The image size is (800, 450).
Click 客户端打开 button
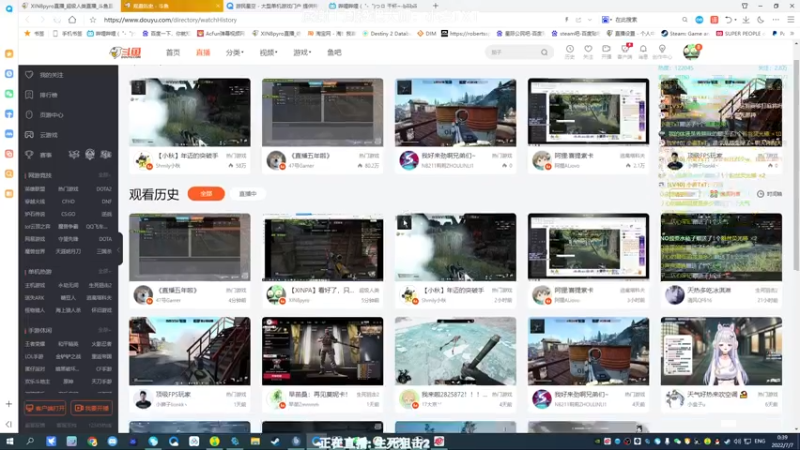(45, 408)
